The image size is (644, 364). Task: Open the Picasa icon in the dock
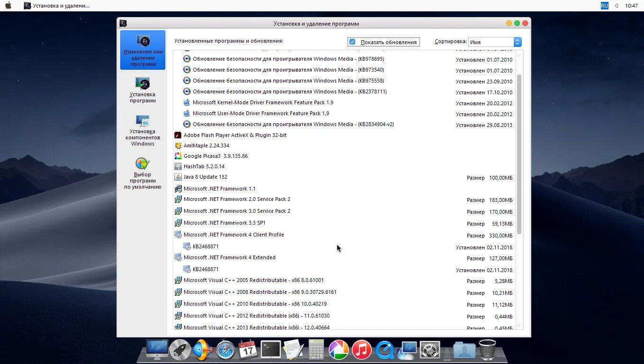(339, 350)
